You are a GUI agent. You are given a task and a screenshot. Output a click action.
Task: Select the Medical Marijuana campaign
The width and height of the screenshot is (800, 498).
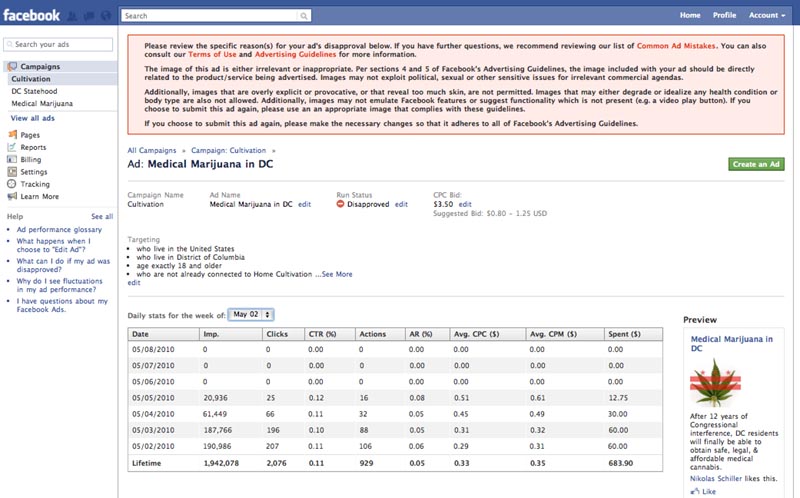point(42,104)
